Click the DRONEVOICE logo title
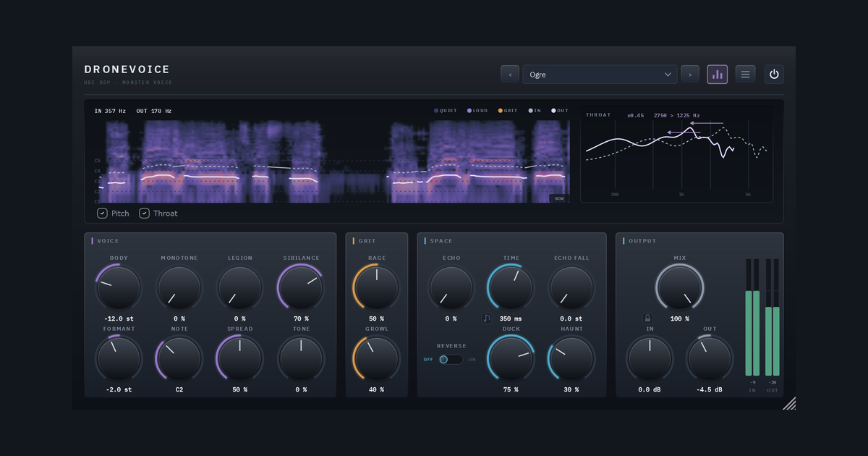The width and height of the screenshot is (868, 456). [127, 69]
